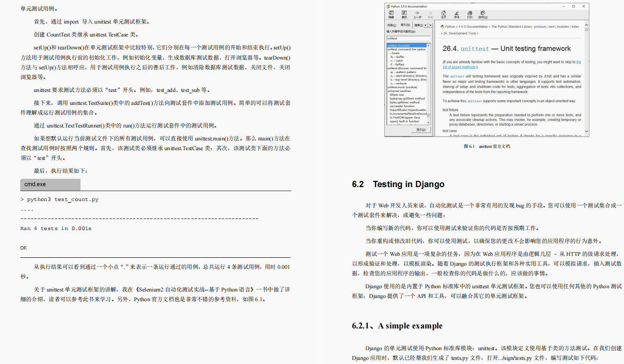Select the "universal newlines" index entry

[x=399, y=91]
